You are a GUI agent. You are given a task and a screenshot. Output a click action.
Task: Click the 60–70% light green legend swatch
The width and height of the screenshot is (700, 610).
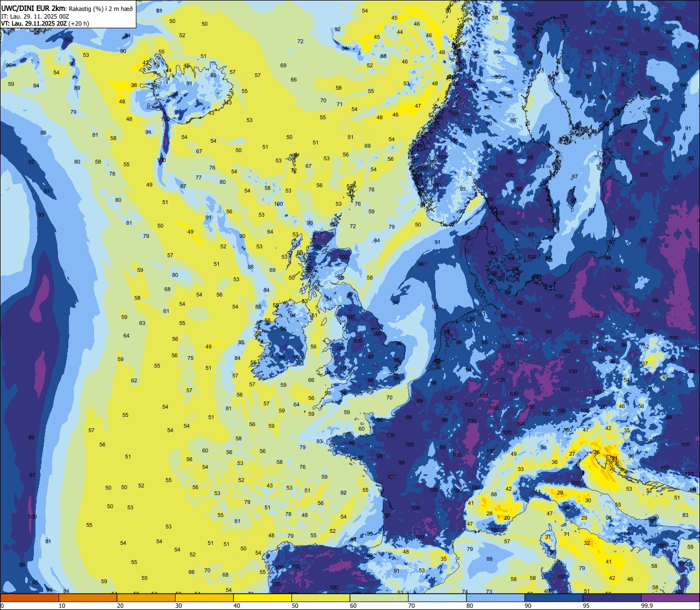coord(379,598)
